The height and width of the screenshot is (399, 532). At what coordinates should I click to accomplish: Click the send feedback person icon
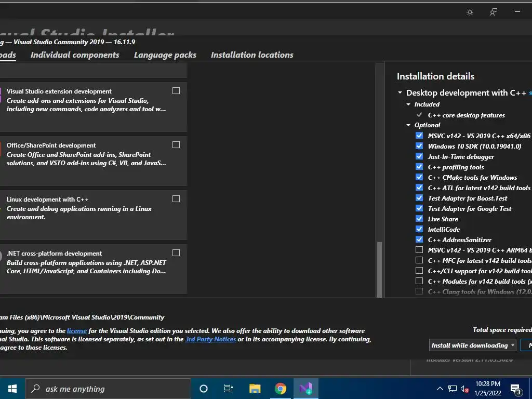tap(494, 12)
